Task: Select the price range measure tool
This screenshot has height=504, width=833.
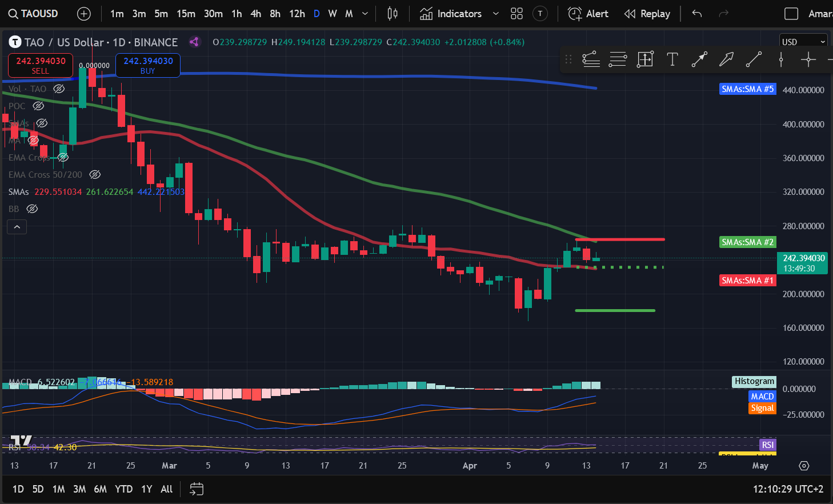Action: pos(645,59)
